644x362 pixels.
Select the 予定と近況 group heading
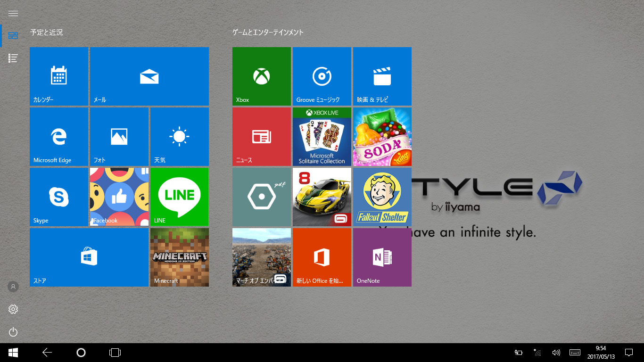coord(46,33)
